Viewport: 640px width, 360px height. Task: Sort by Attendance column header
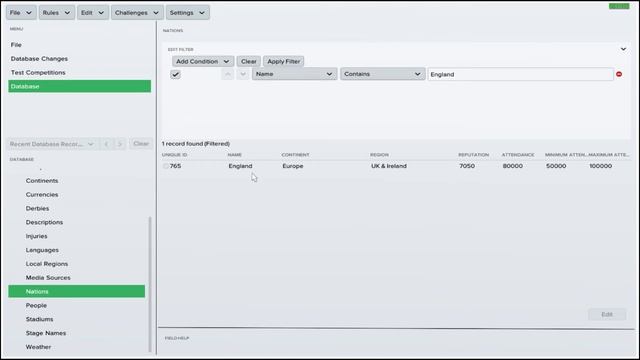518,155
